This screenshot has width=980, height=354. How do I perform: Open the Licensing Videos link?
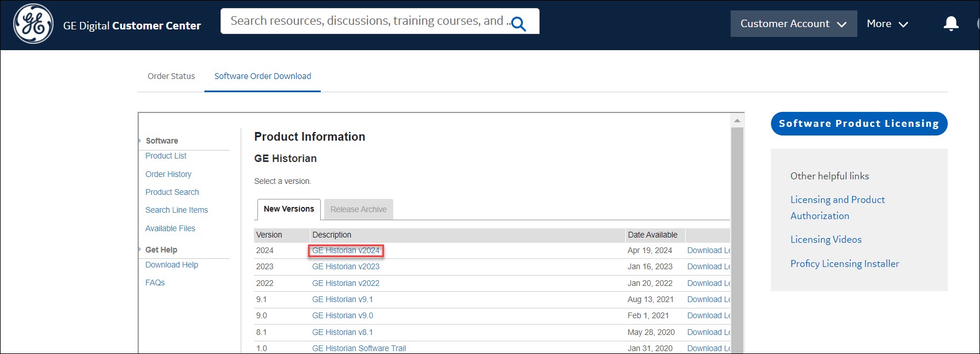(826, 239)
